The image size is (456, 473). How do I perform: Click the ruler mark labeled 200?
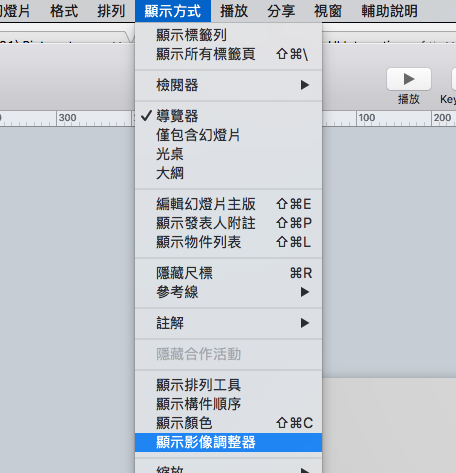(x=442, y=118)
